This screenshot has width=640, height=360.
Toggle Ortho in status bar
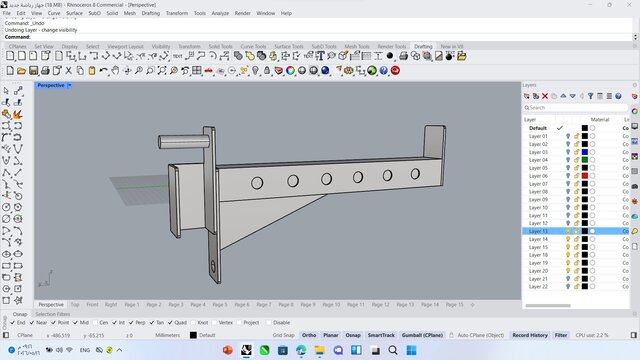[309, 335]
